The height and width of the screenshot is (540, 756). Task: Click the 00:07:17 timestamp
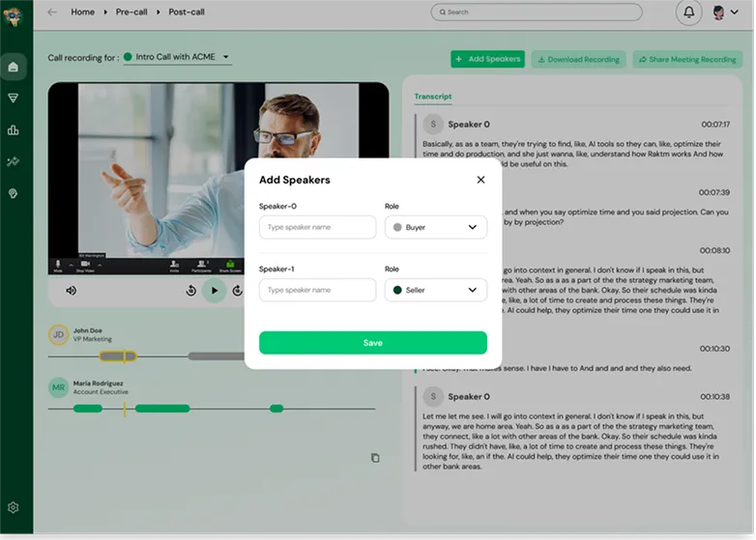[x=715, y=125]
